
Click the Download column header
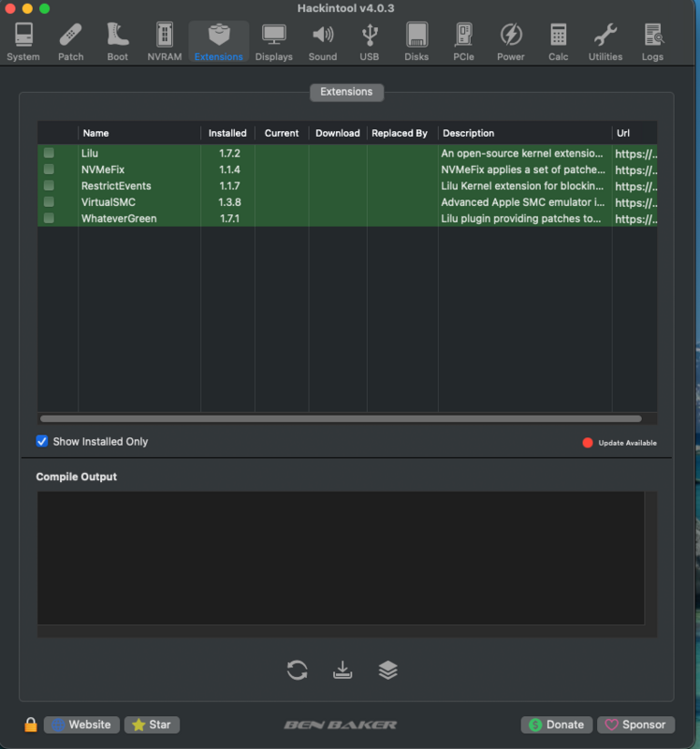[x=338, y=133]
